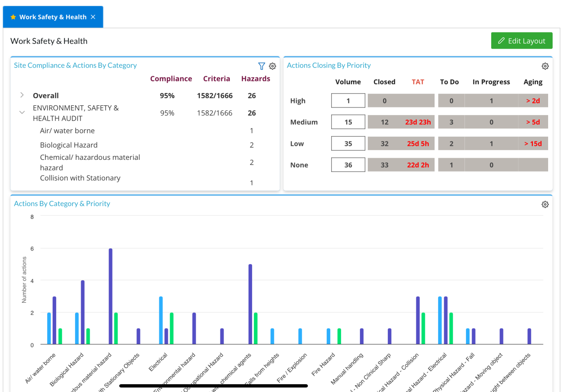Expand the Overall row chevron
This screenshot has height=392, width=567.
22,95
